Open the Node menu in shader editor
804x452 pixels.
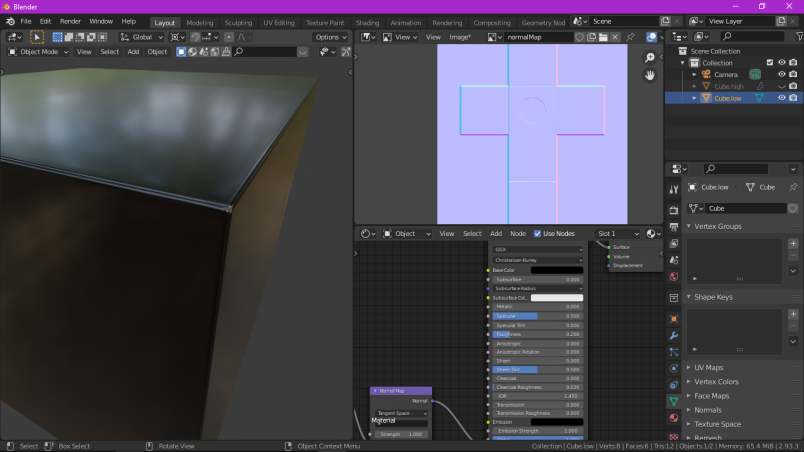518,234
